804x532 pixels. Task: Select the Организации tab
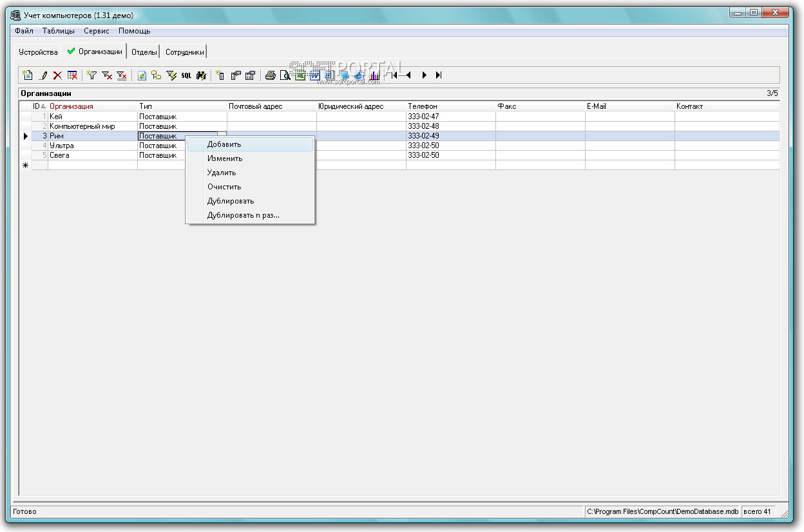coord(95,52)
